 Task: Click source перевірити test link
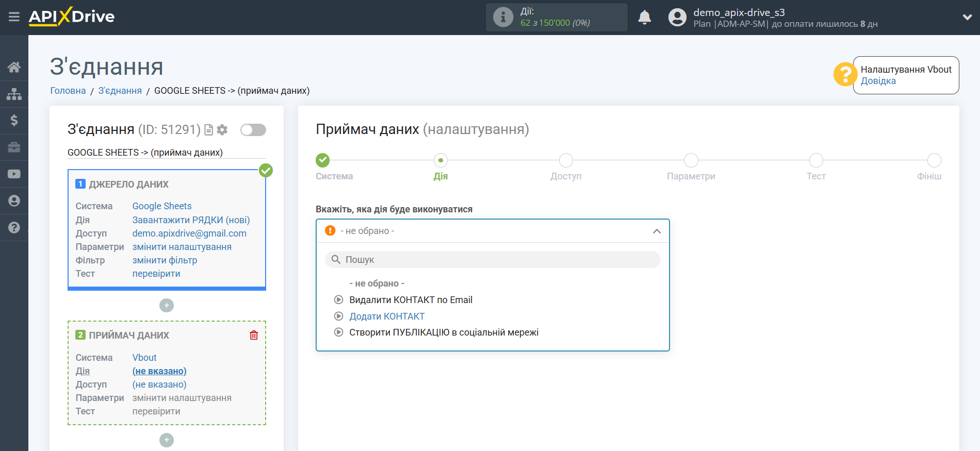(156, 274)
